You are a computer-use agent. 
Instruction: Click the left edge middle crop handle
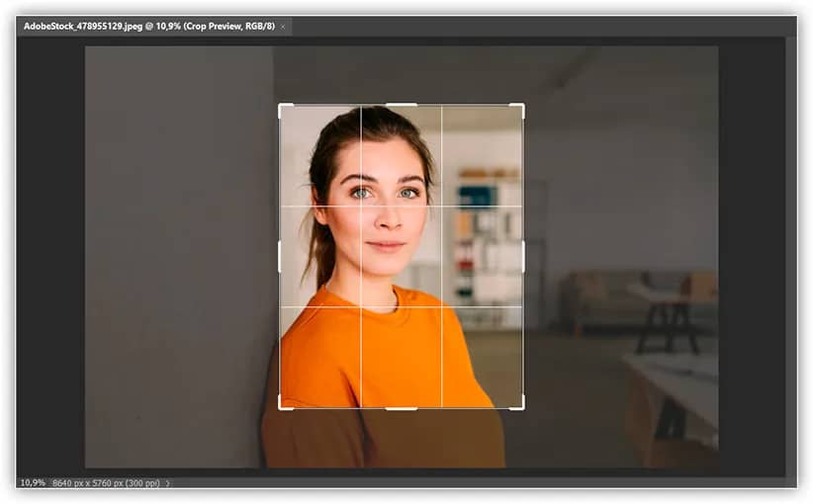280,256
